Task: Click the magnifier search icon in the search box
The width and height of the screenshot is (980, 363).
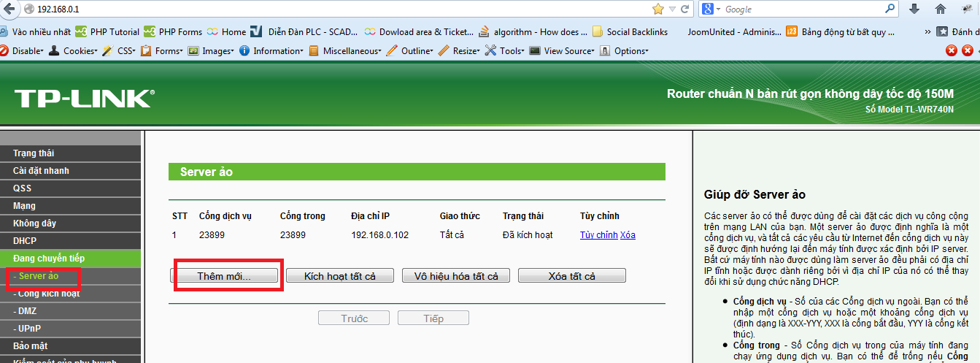Action: click(x=890, y=9)
